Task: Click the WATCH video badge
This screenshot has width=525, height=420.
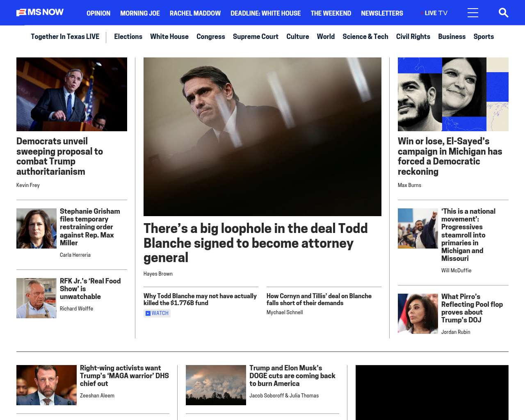Action: tap(157, 313)
